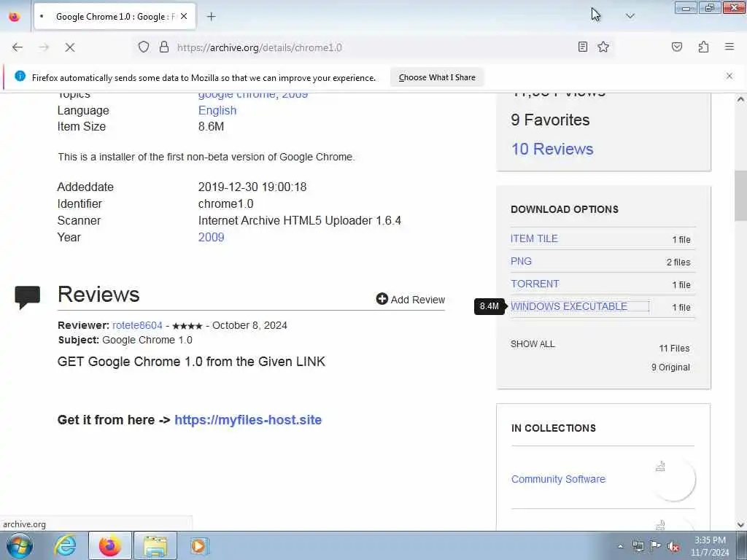Click the Reviews section heading
747x560 pixels.
tap(98, 295)
